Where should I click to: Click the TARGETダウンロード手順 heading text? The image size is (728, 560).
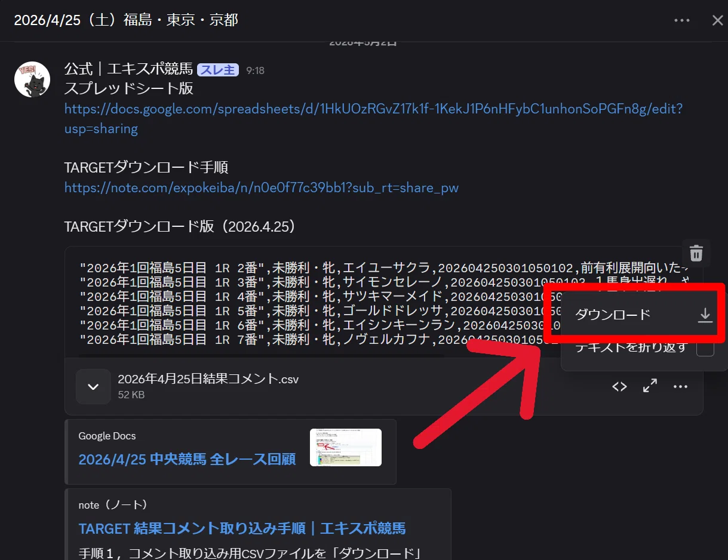146,167
